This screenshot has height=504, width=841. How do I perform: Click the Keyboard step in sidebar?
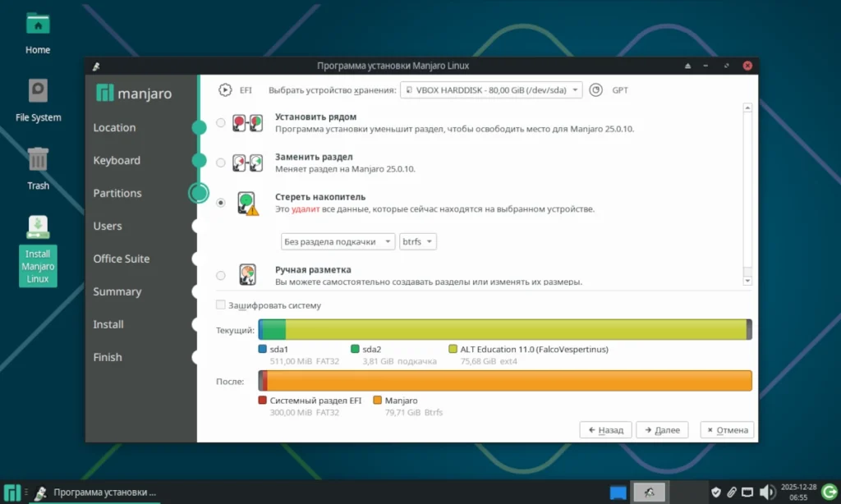(x=117, y=160)
